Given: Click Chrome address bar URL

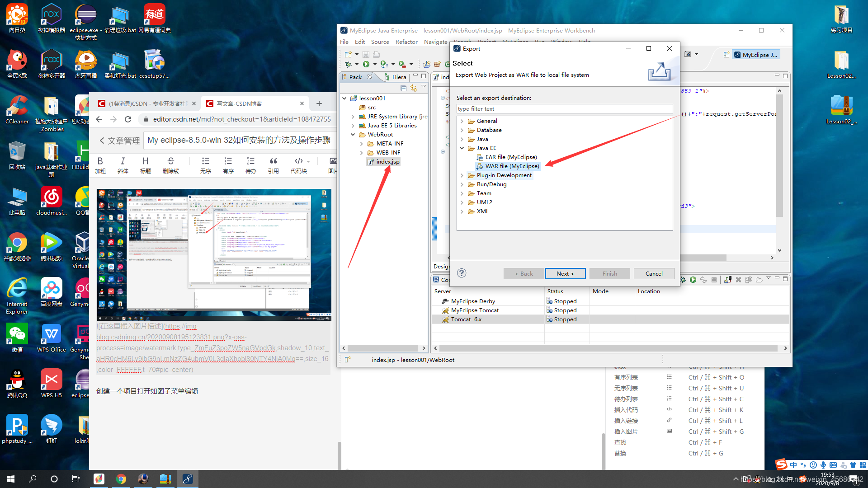Looking at the screenshot, I should coord(242,119).
